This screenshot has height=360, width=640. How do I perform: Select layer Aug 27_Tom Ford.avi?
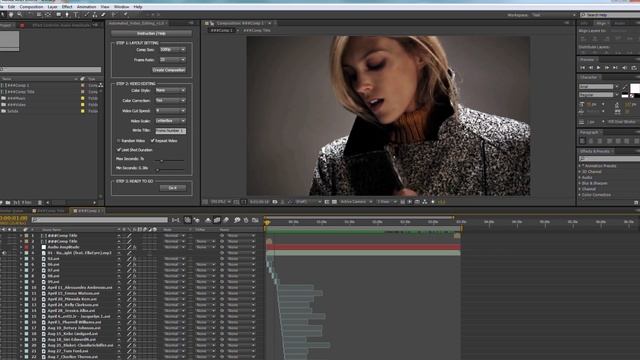[x=68, y=351]
